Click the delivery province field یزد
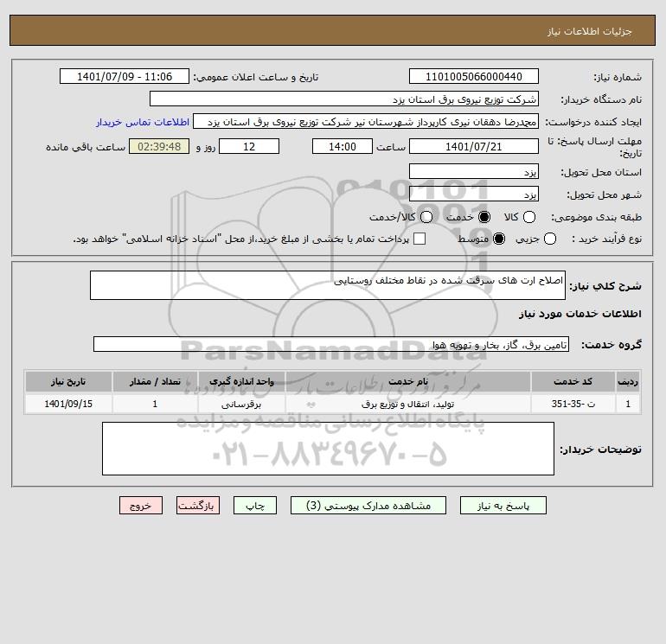The width and height of the screenshot is (666, 644). (474, 172)
